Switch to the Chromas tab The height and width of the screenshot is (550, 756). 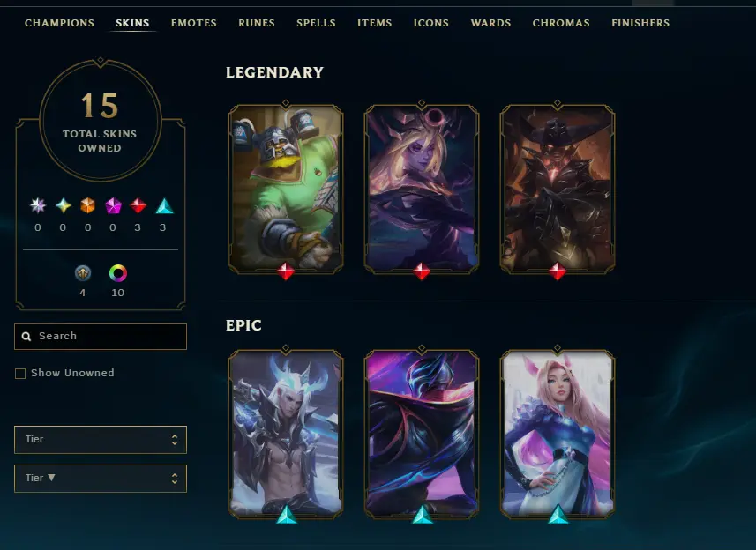point(561,23)
